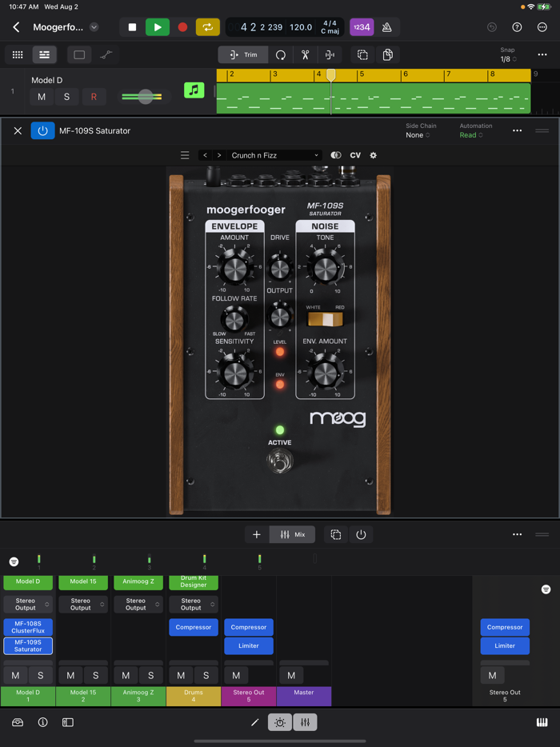Go to previous preset arrow
The height and width of the screenshot is (747, 560).
click(x=205, y=155)
